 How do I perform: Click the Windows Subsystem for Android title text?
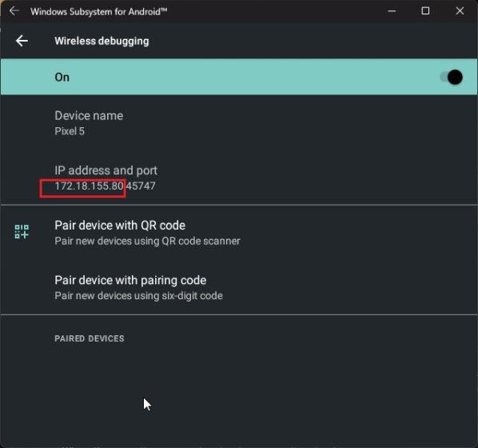[x=99, y=11]
